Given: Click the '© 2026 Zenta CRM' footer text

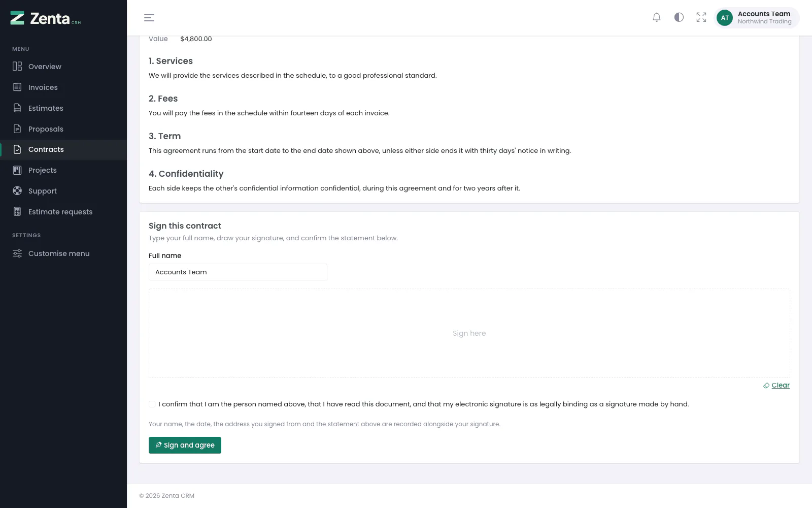Looking at the screenshot, I should click(x=167, y=496).
